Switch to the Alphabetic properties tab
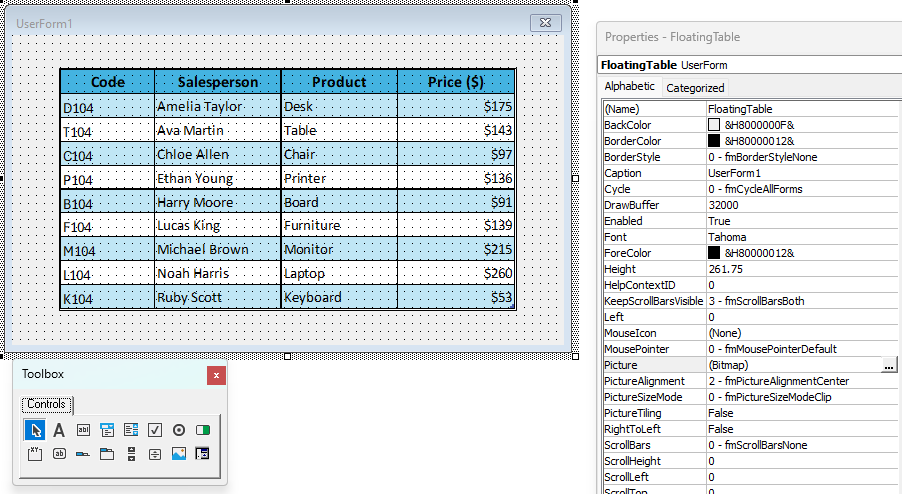 pos(629,86)
